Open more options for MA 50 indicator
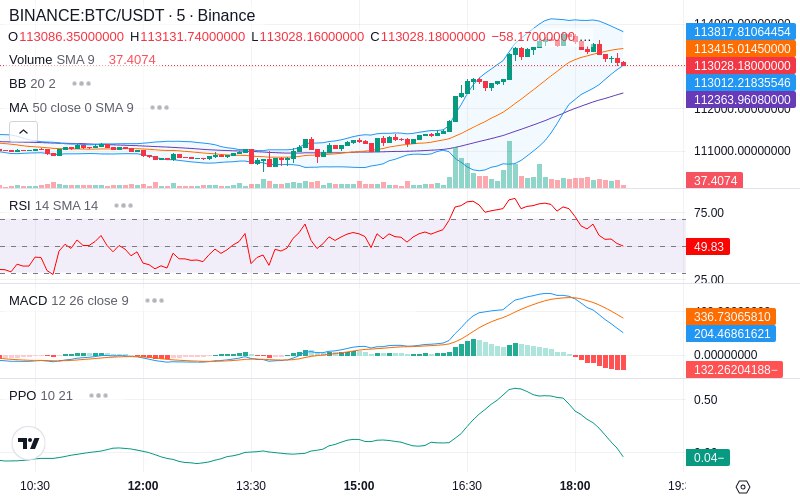 tap(160, 108)
